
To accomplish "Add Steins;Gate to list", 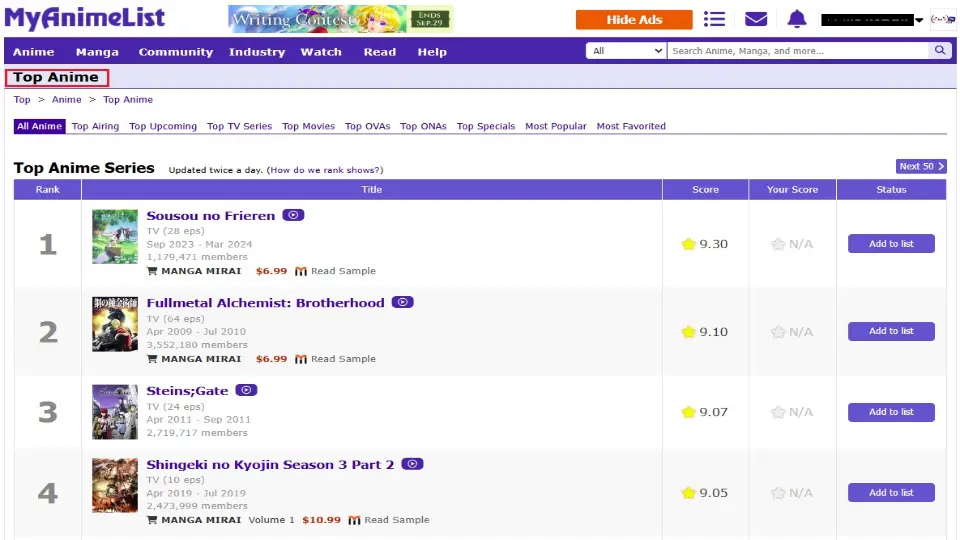I will pos(891,412).
